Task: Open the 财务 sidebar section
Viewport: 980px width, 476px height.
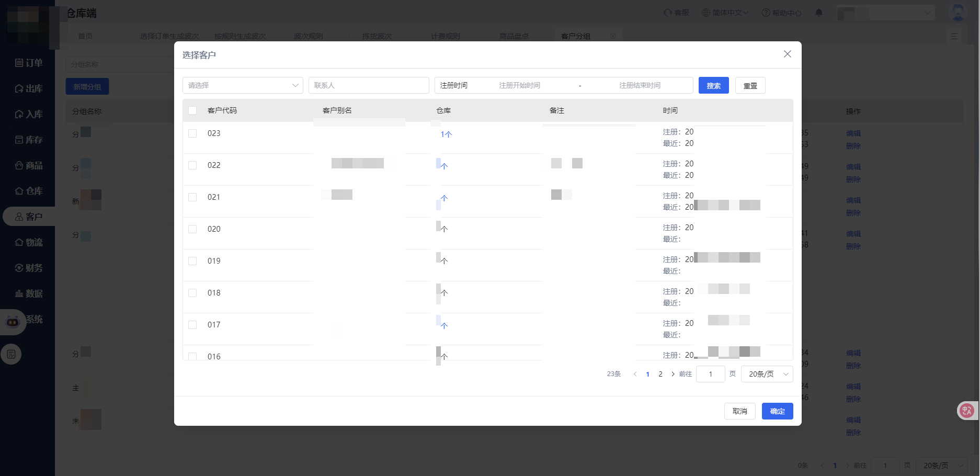Action: pyautogui.click(x=29, y=268)
